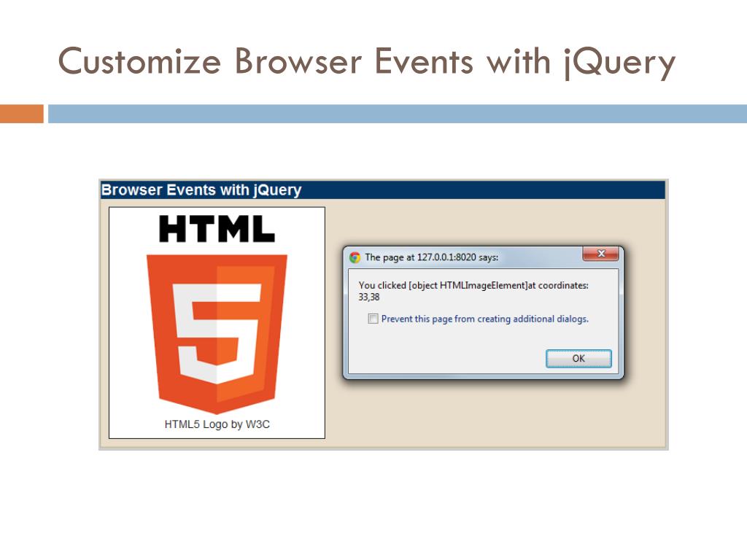Click 'The page at 127.0.0.1:8020 says:' title
747x560 pixels.
tap(432, 257)
